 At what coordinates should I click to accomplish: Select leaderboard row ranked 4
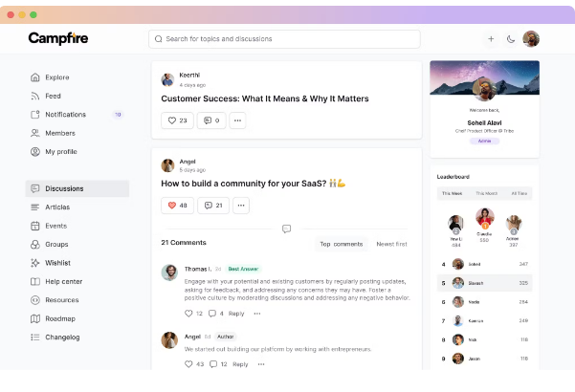(x=484, y=264)
